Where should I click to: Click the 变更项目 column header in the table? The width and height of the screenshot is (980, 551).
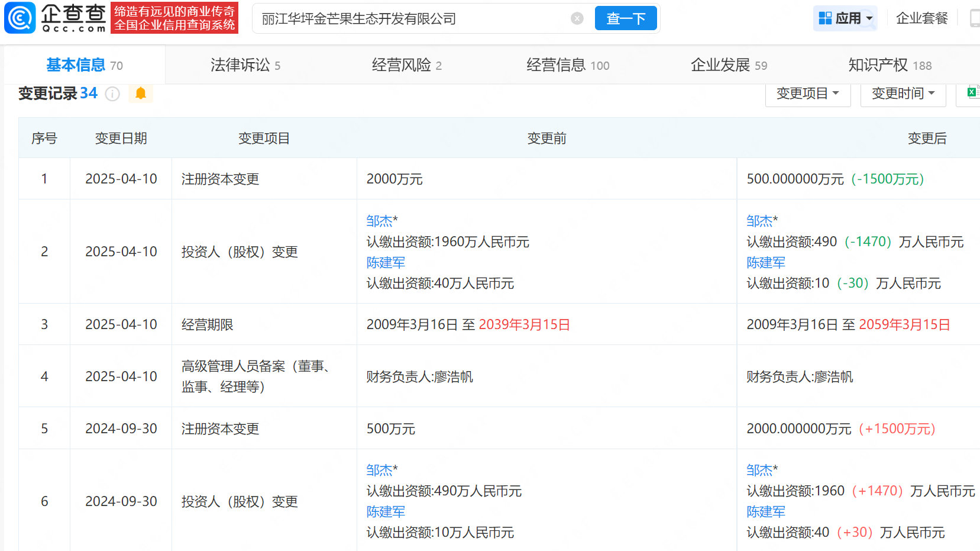[264, 138]
